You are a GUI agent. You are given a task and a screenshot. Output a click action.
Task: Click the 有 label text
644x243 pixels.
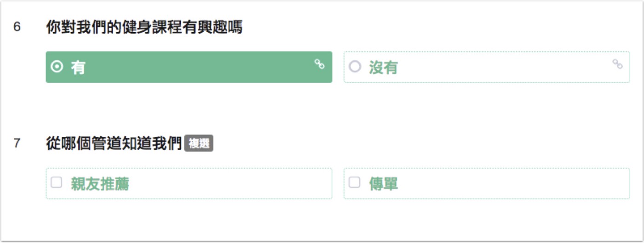[78, 68]
